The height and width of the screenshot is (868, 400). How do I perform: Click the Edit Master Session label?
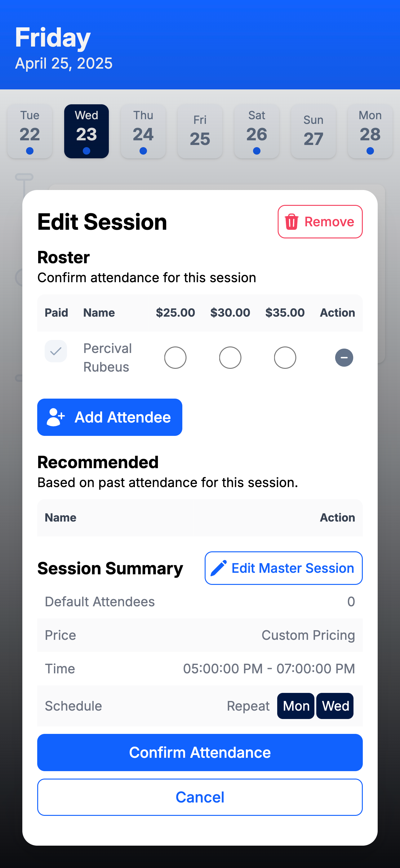tap(293, 568)
